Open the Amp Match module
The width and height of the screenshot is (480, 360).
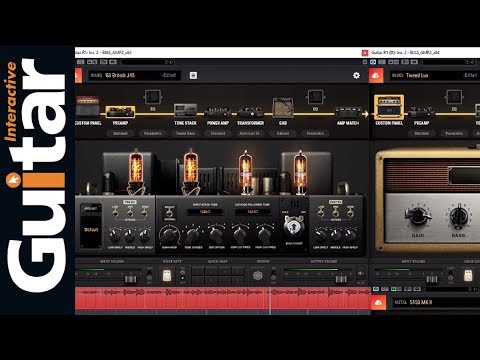click(348, 112)
